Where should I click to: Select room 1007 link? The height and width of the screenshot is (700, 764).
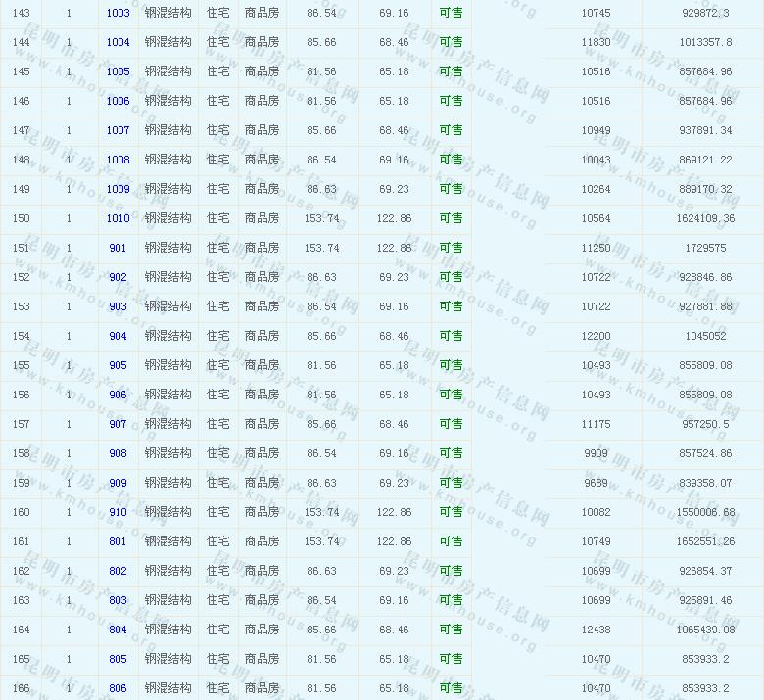(x=118, y=131)
